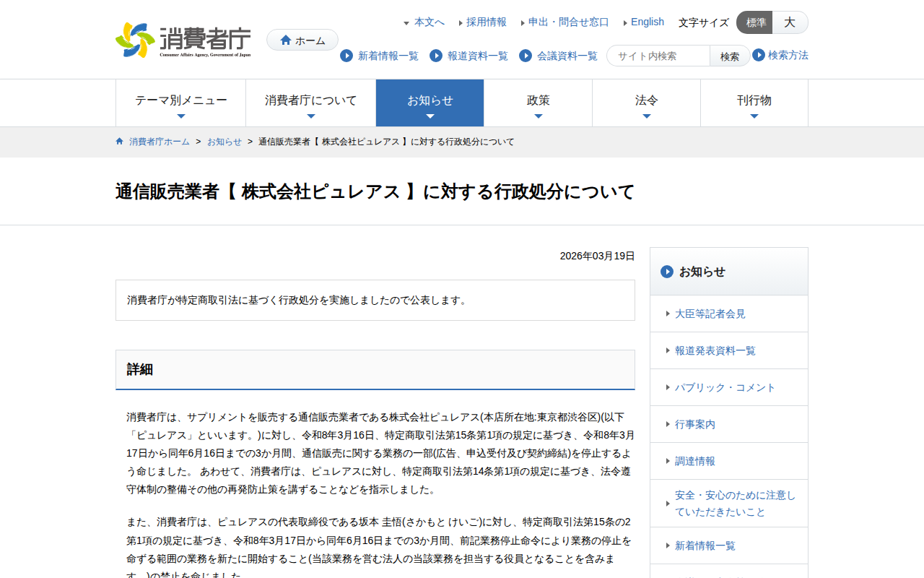This screenshot has height=578, width=924.
Task: Click the triangle bullet beside 大臣等記者会見
Action: tap(668, 314)
